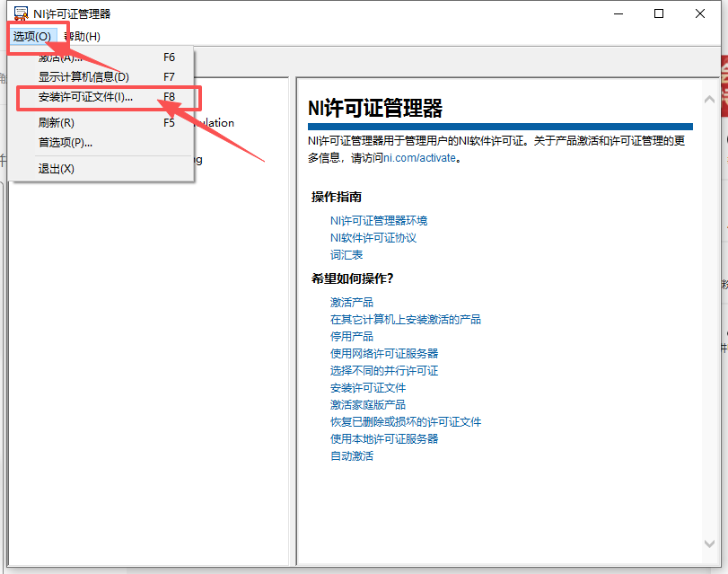Click the 激活家庭版产品 link

pyautogui.click(x=366, y=404)
